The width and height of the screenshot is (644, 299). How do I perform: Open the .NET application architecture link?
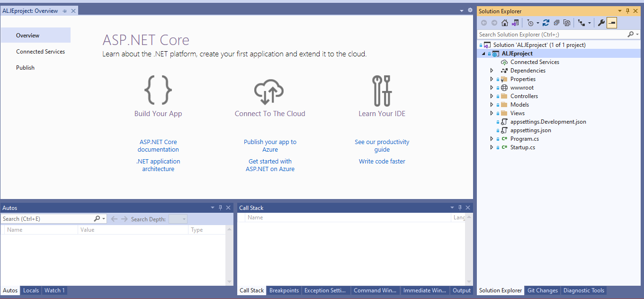pos(158,165)
